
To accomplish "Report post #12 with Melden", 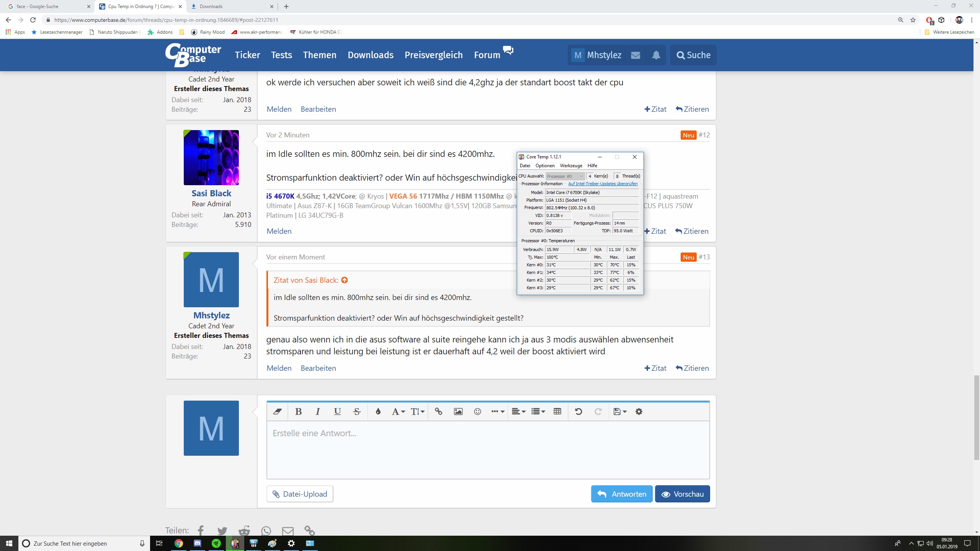I will point(279,231).
